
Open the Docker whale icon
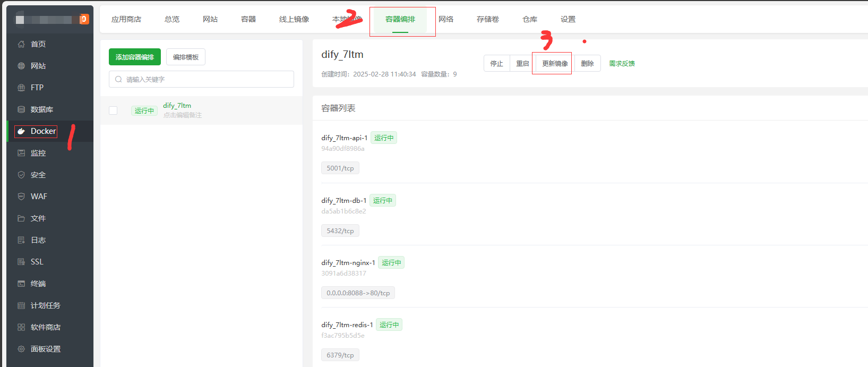click(21, 131)
